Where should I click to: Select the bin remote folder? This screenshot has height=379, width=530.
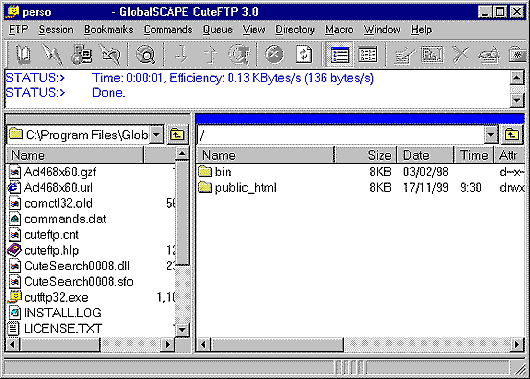pyautogui.click(x=215, y=172)
